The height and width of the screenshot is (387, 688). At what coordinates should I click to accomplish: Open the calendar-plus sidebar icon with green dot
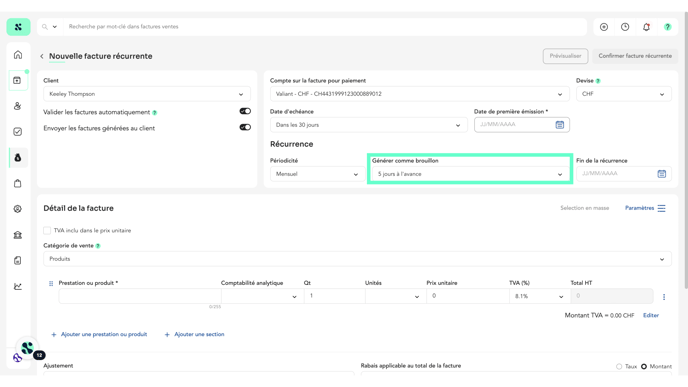[x=18, y=80]
